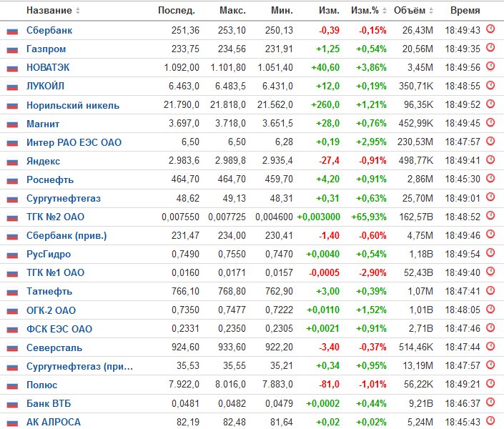Open the Банк ВТБ stock link
The height and width of the screenshot is (429, 504).
49,403
